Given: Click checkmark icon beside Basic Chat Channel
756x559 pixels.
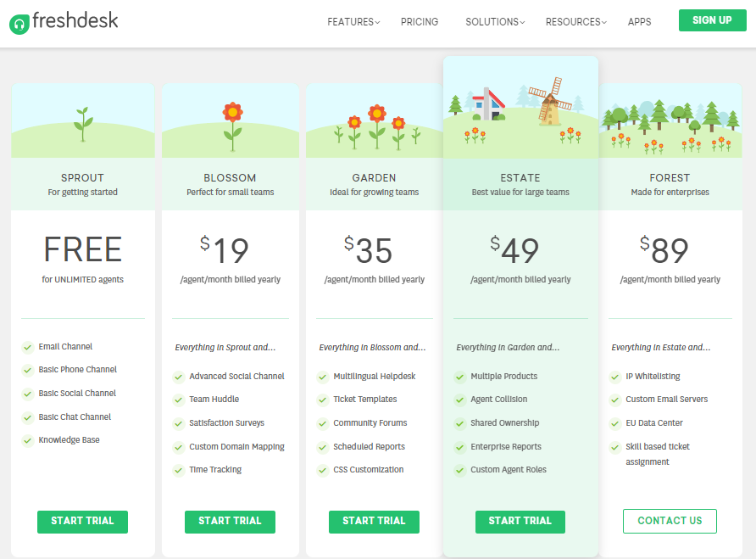Looking at the screenshot, I should point(27,417).
